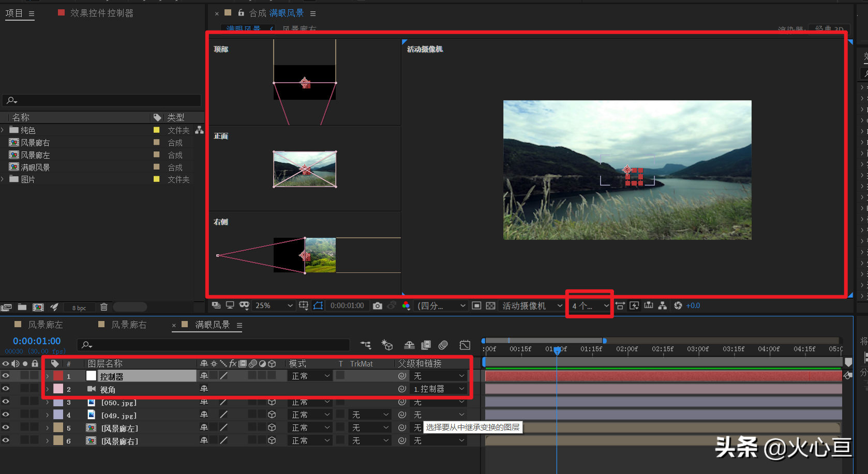The image size is (868, 474).
Task: Expand the 纯色 folder in project panel
Action: [x=3, y=130]
